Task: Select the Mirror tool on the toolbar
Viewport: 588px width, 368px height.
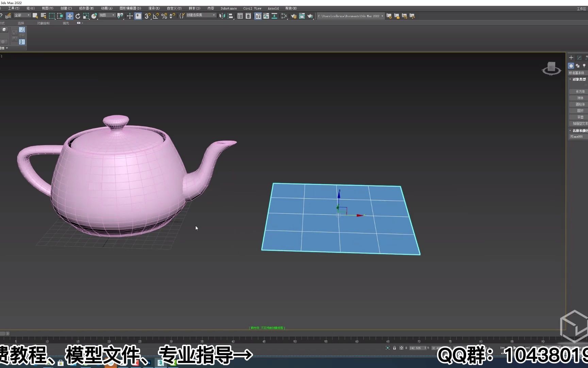Action: click(222, 16)
